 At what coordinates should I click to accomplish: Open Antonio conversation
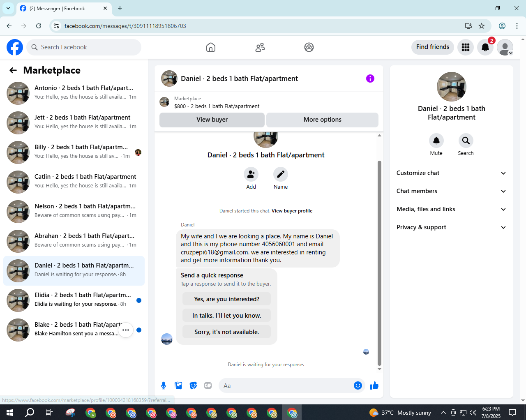point(74,93)
